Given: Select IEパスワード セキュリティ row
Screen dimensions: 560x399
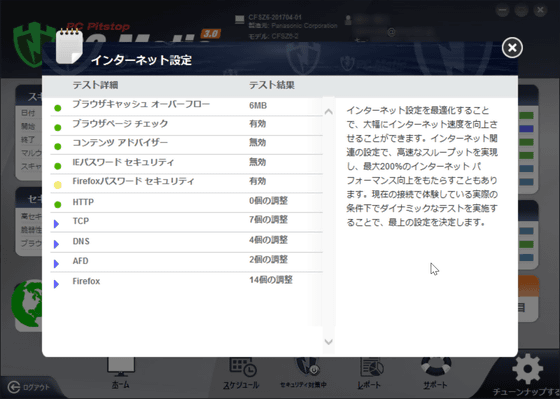Looking at the screenshot, I should point(186,164).
